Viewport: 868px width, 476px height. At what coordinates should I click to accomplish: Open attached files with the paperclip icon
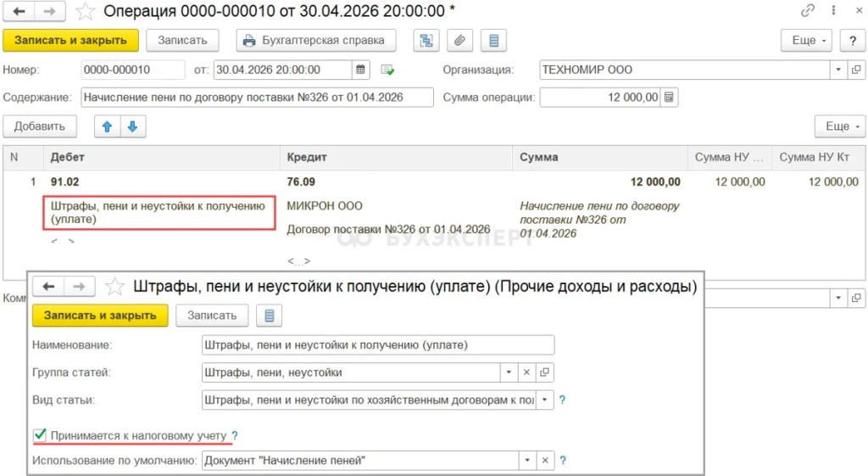point(460,41)
